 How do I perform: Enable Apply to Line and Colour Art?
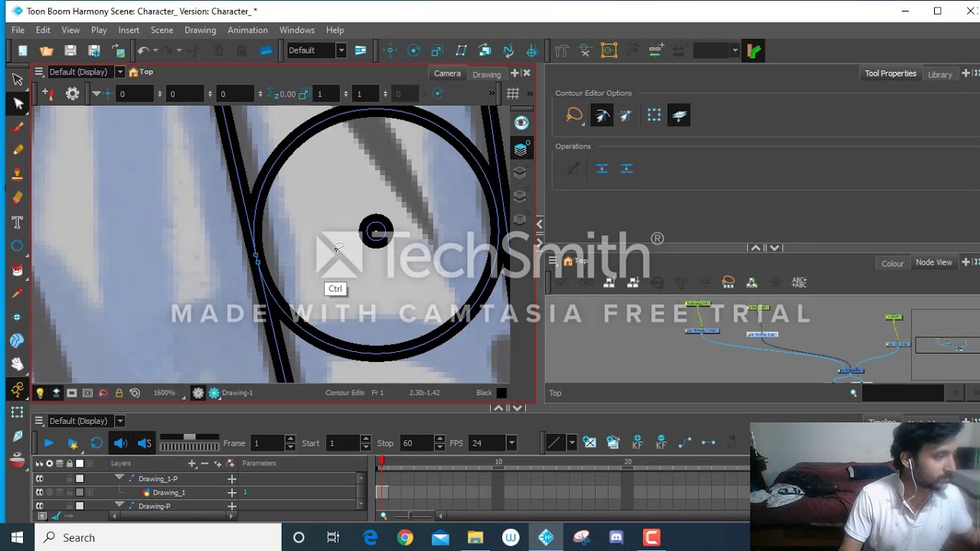tap(678, 116)
